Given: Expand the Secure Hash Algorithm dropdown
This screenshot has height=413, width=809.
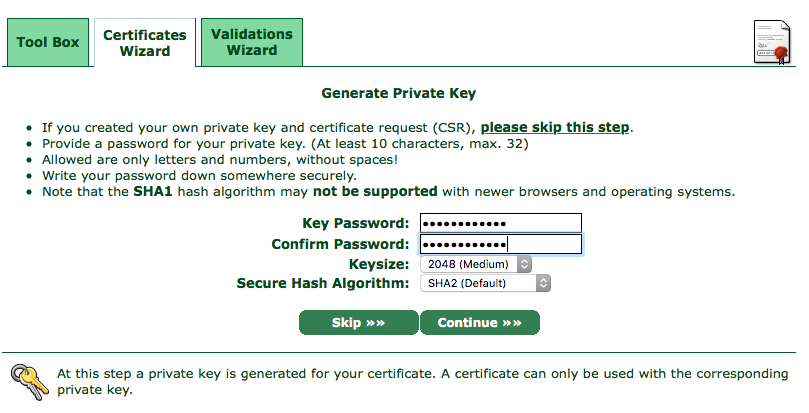Looking at the screenshot, I should (x=486, y=284).
